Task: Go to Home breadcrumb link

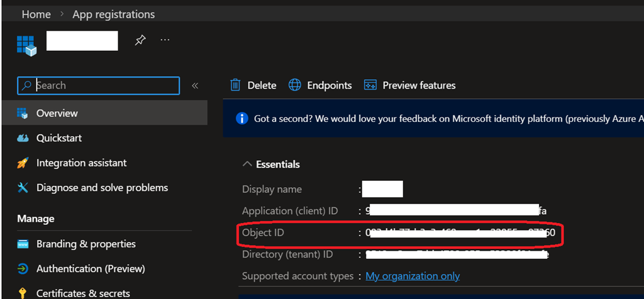Action: point(36,14)
